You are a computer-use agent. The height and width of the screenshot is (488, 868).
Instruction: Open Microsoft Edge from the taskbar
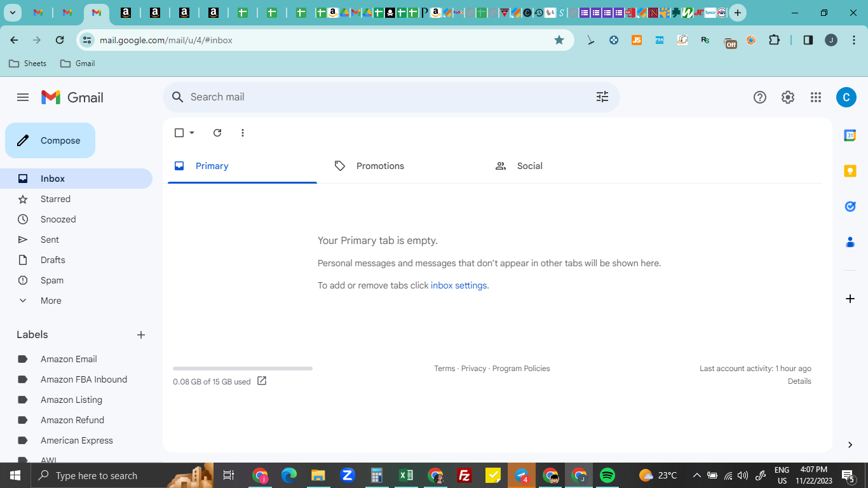click(289, 475)
